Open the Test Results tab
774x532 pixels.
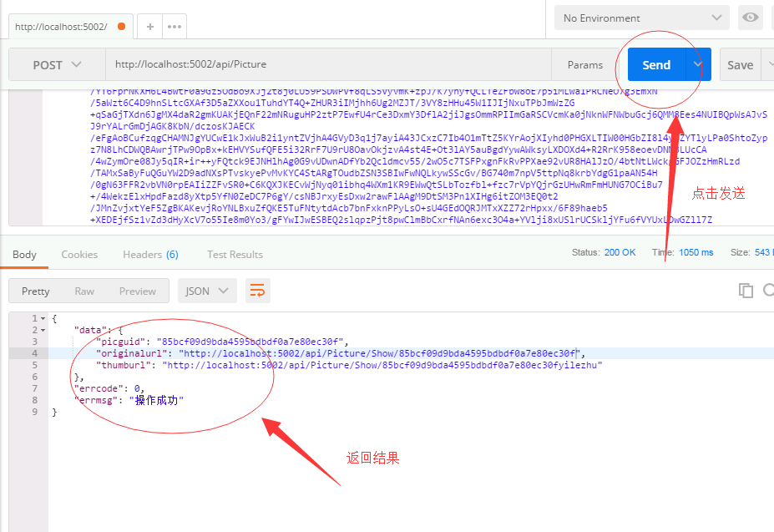tap(235, 255)
